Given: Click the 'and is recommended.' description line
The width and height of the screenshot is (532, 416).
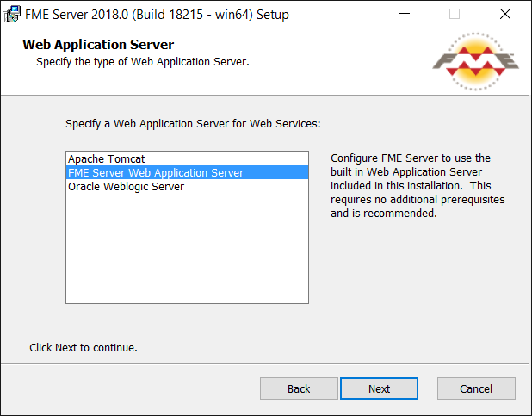Looking at the screenshot, I should pyautogui.click(x=384, y=214).
